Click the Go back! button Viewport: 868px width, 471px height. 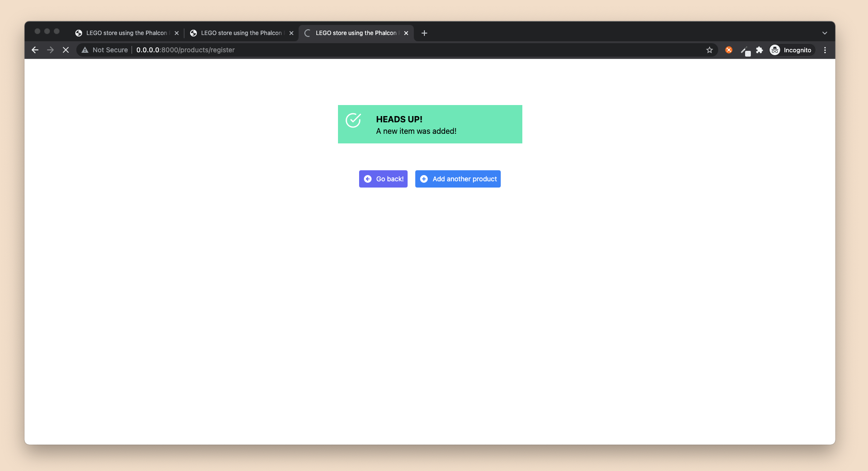(x=383, y=179)
